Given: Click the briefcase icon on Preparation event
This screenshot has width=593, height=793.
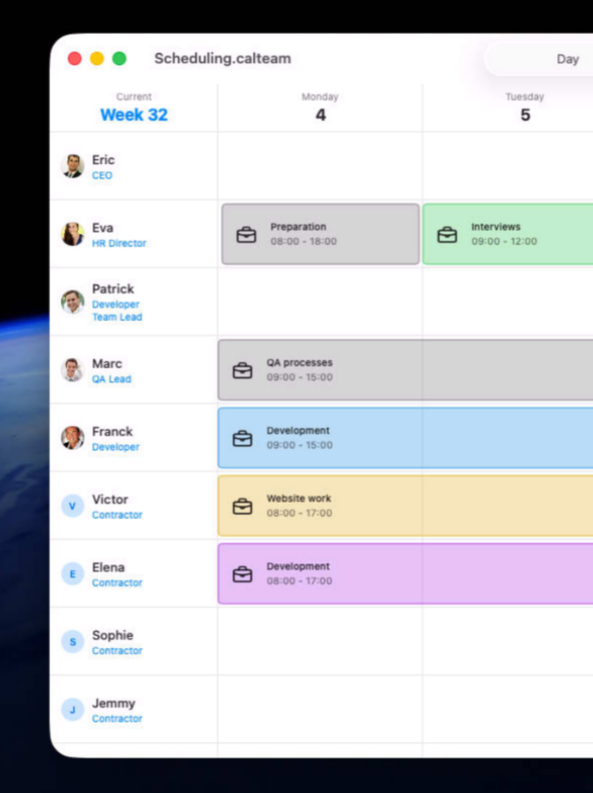Looking at the screenshot, I should tap(246, 235).
